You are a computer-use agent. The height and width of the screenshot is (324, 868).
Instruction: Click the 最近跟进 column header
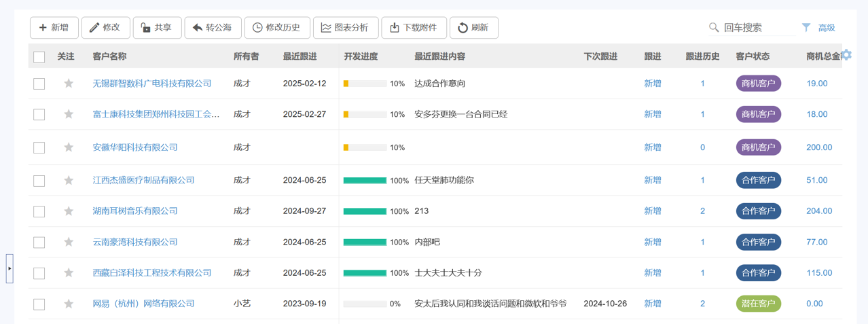click(x=300, y=56)
